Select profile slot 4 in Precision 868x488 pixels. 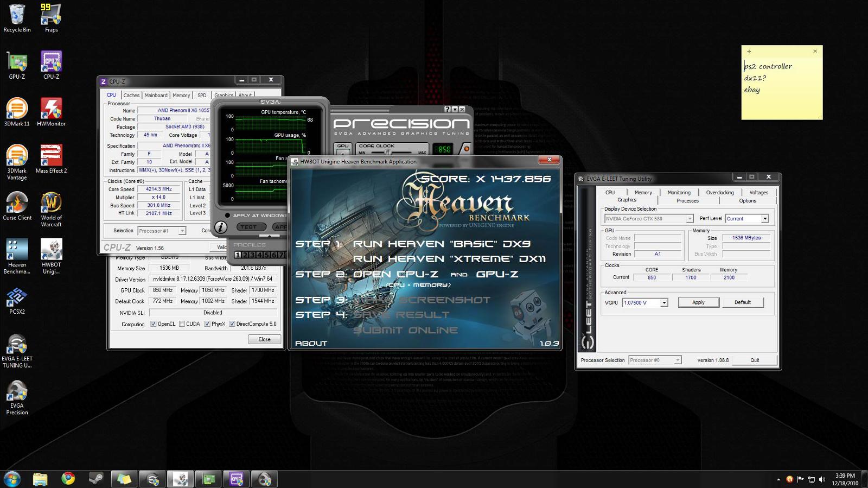(259, 255)
